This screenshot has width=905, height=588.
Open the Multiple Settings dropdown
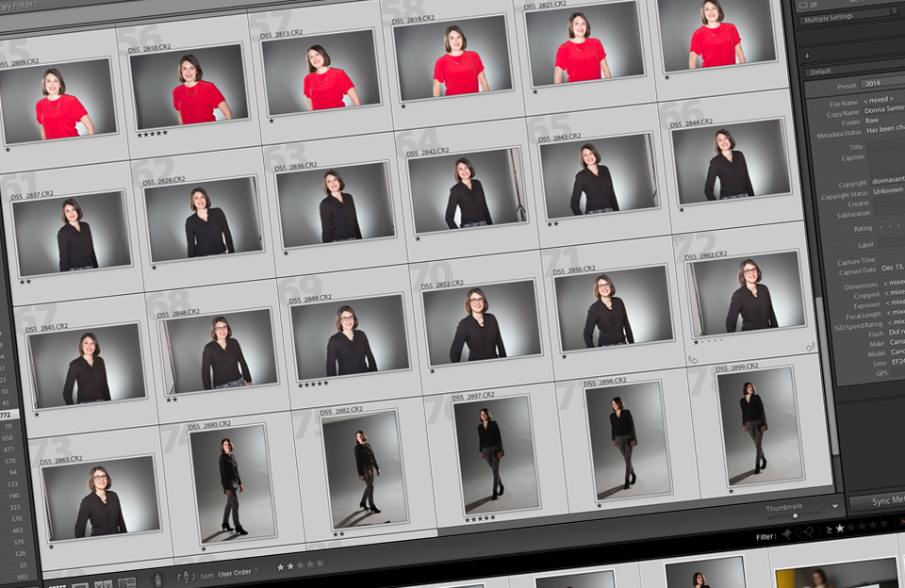pyautogui.click(x=849, y=17)
